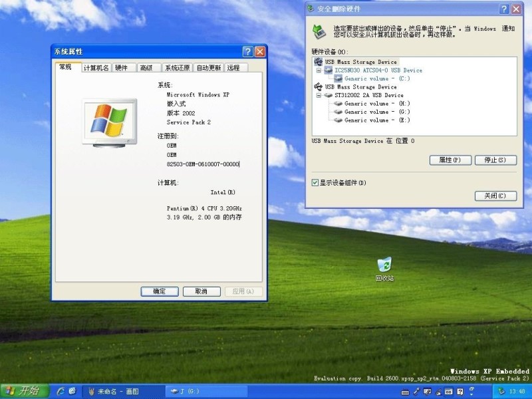Open the Recycle Bin desktop icon
Viewport: 532px width, 399px height.
384,265
